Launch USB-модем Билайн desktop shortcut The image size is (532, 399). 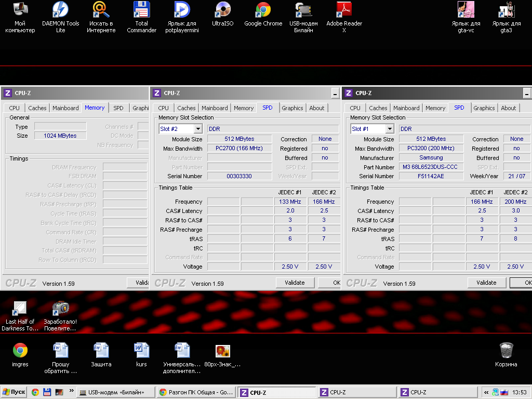(x=303, y=10)
